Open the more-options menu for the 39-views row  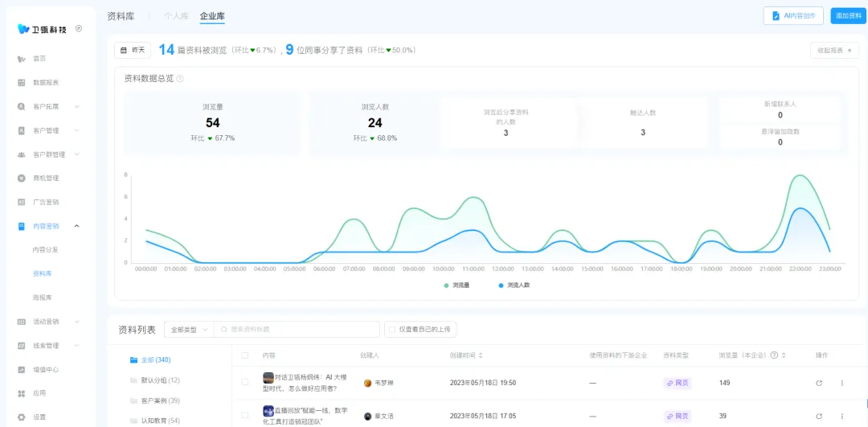pyautogui.click(x=841, y=416)
